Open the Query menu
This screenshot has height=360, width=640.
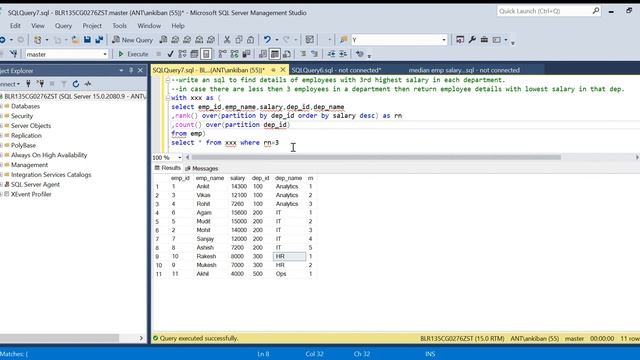[63, 26]
